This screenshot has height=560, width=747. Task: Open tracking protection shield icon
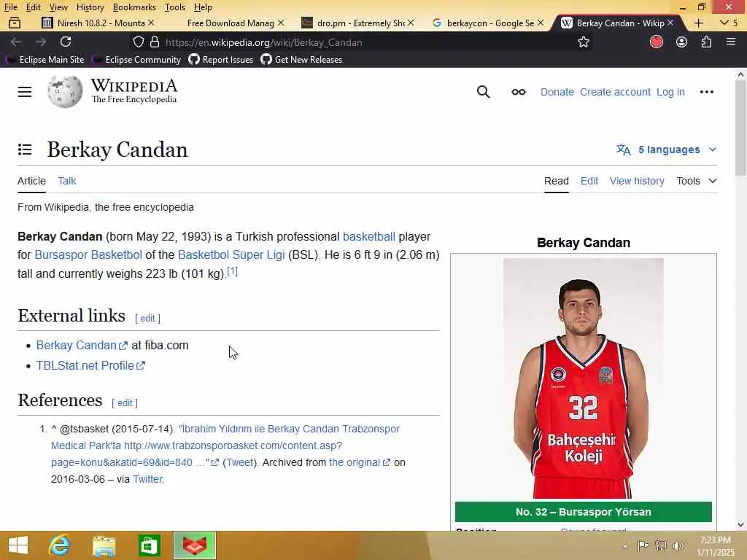[x=138, y=42]
